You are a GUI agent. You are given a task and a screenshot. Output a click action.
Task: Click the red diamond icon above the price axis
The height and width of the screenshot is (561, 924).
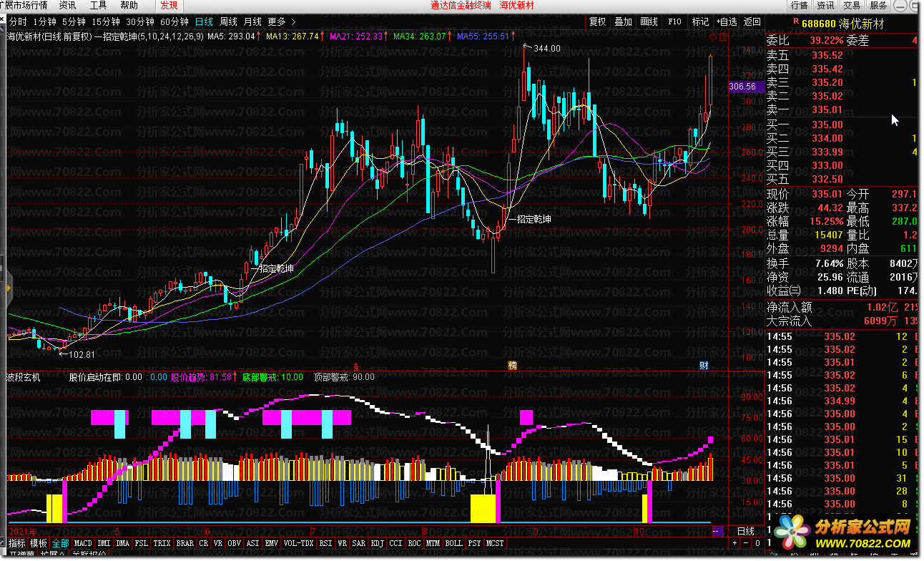713,37
